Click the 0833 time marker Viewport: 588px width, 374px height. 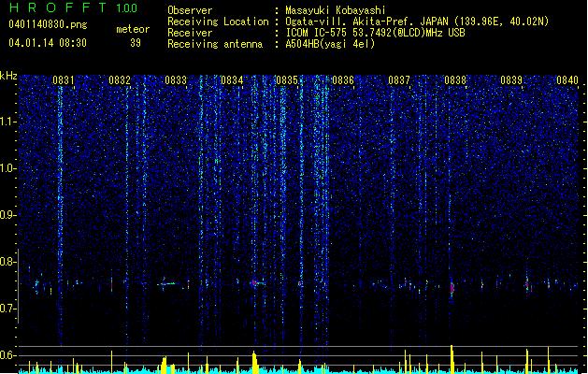tap(176, 80)
